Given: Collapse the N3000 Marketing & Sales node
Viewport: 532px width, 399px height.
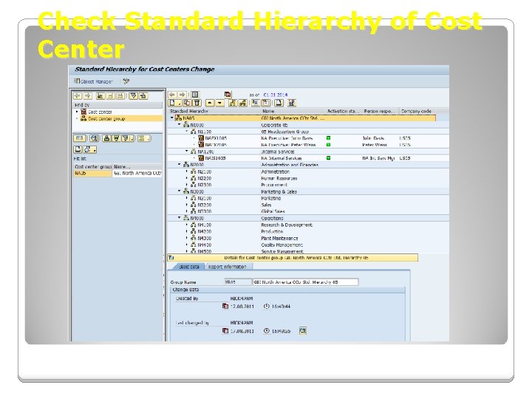Looking at the screenshot, I should point(180,191).
